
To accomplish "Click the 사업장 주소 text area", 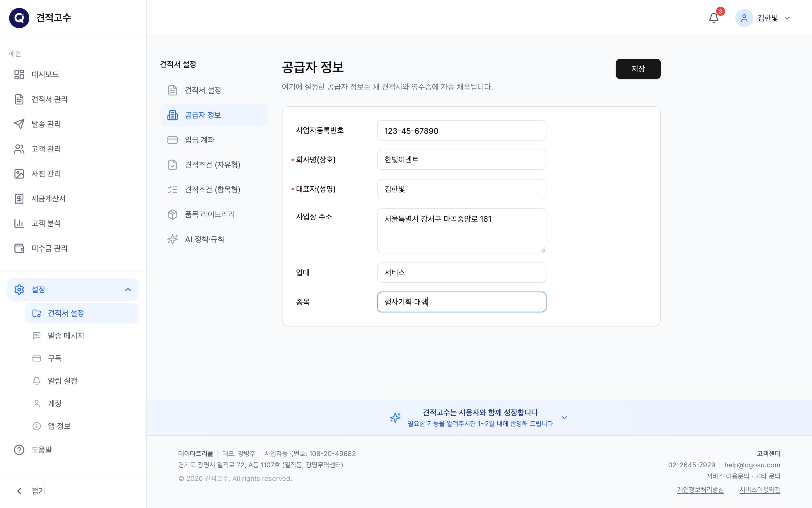I will 461,231.
